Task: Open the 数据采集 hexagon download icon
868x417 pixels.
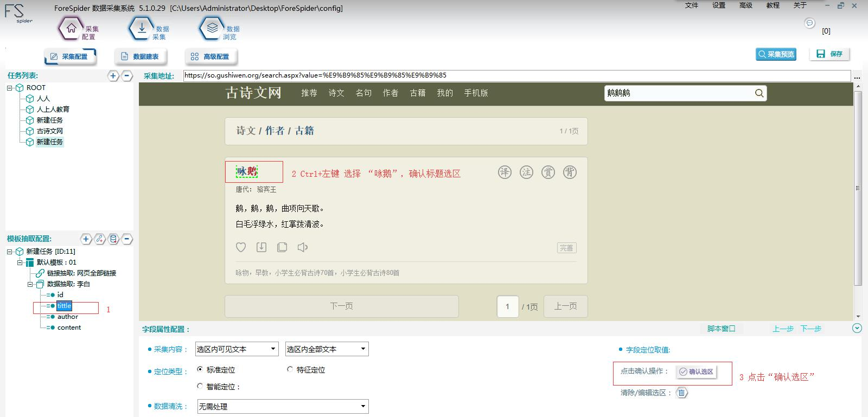Action: [142, 29]
